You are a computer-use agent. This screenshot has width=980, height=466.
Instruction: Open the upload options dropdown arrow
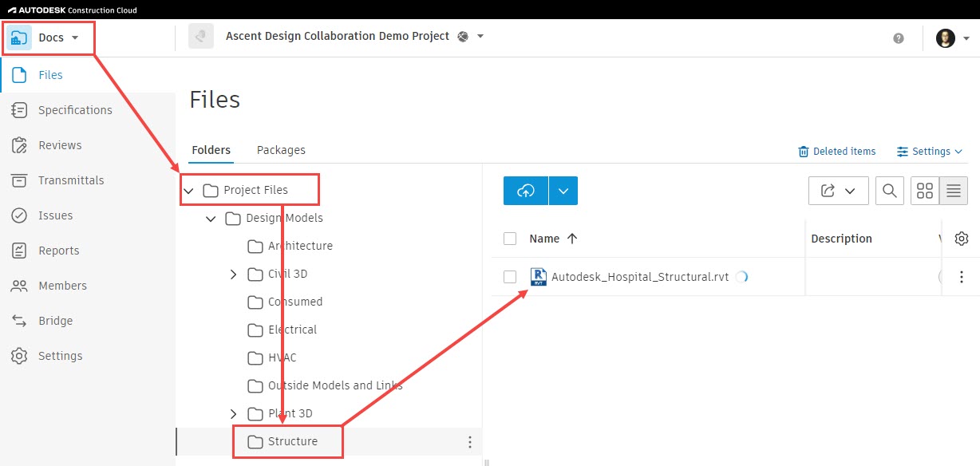(563, 191)
